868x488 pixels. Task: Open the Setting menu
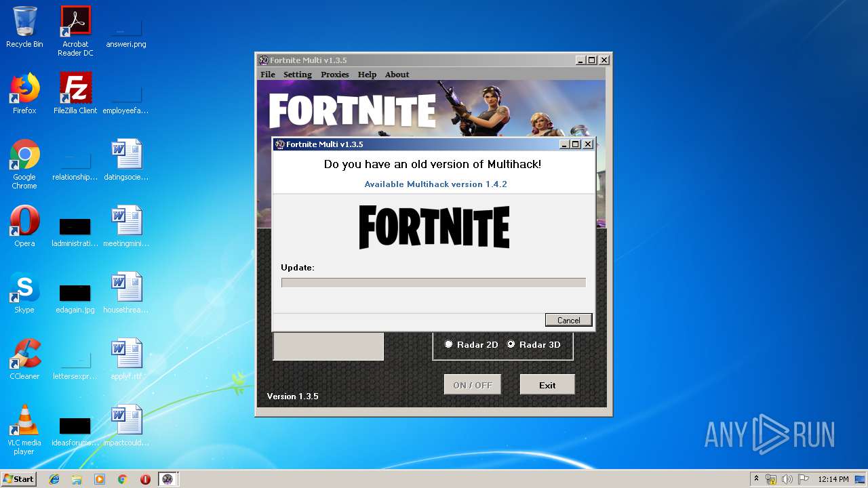click(x=298, y=75)
